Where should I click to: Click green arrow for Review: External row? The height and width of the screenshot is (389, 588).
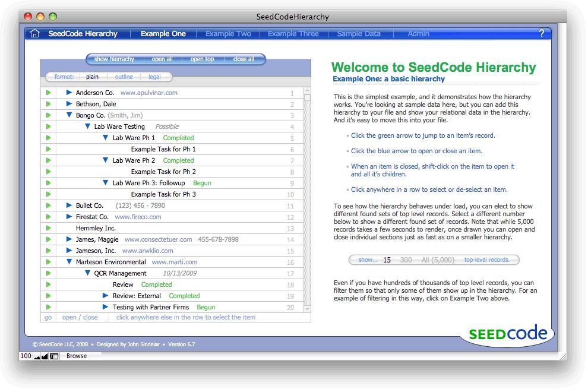48,296
